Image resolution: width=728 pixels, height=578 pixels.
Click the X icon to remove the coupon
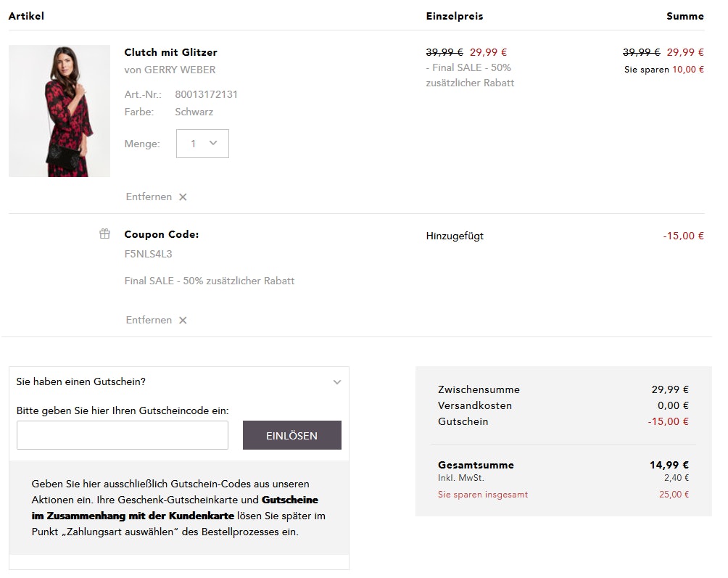(x=183, y=321)
